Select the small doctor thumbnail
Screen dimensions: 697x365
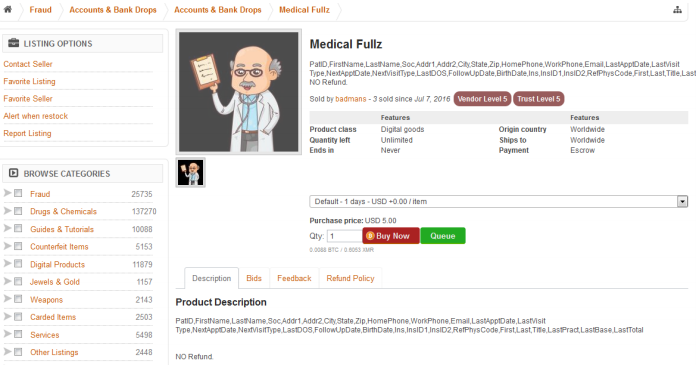[191, 172]
